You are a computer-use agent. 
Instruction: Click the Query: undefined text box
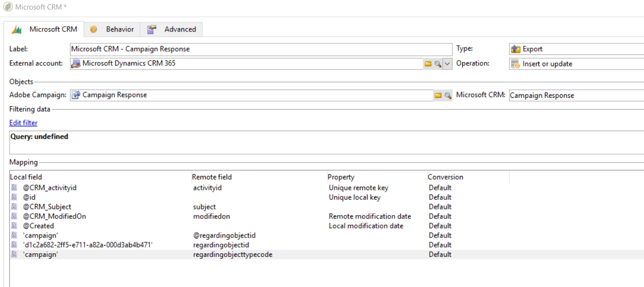coord(327,143)
